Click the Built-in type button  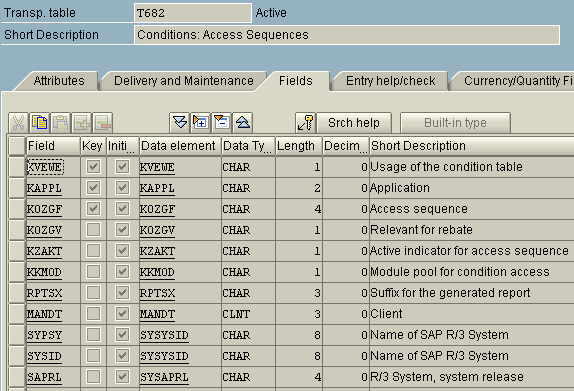(455, 123)
